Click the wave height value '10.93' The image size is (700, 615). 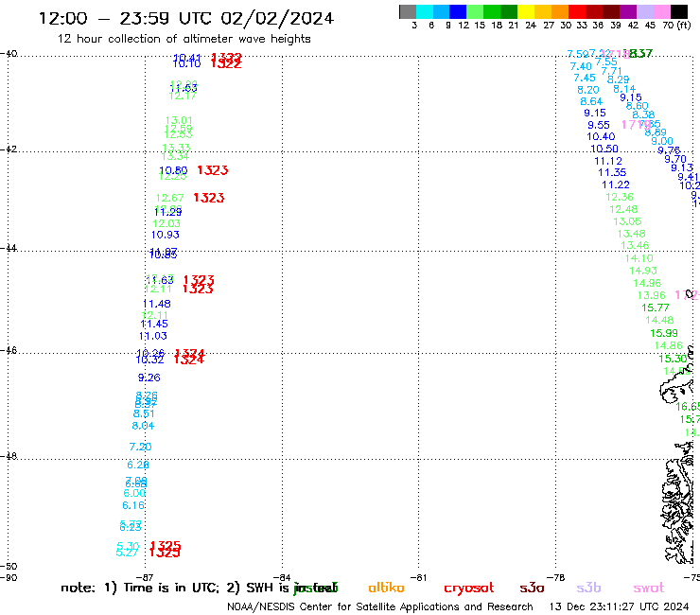point(166,235)
